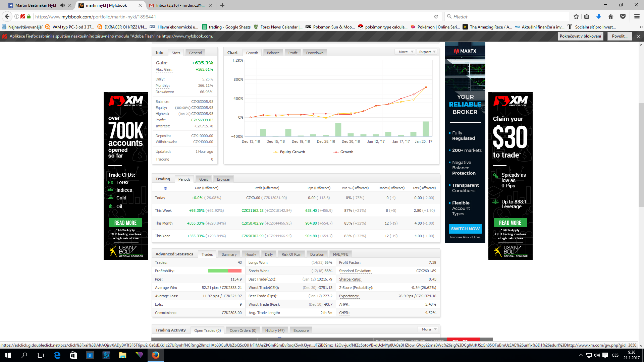Switch to the Stats info tab
The image size is (644, 362).
click(x=176, y=53)
